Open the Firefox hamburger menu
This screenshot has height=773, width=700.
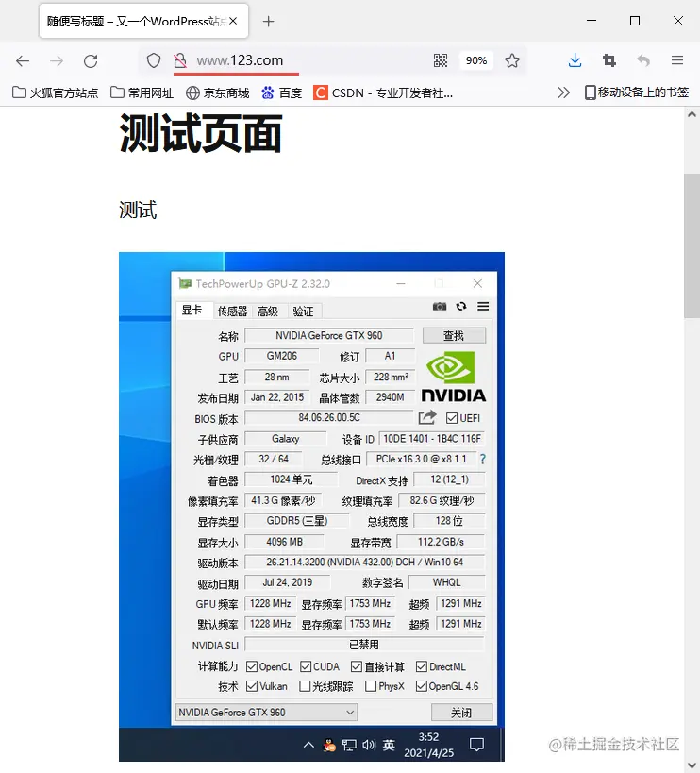pyautogui.click(x=677, y=60)
